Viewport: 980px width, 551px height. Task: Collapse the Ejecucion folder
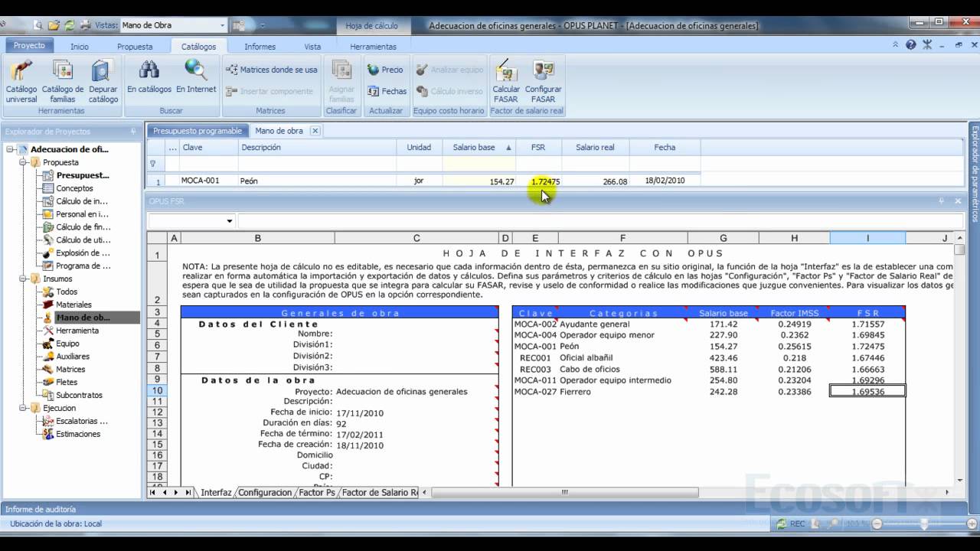24,408
